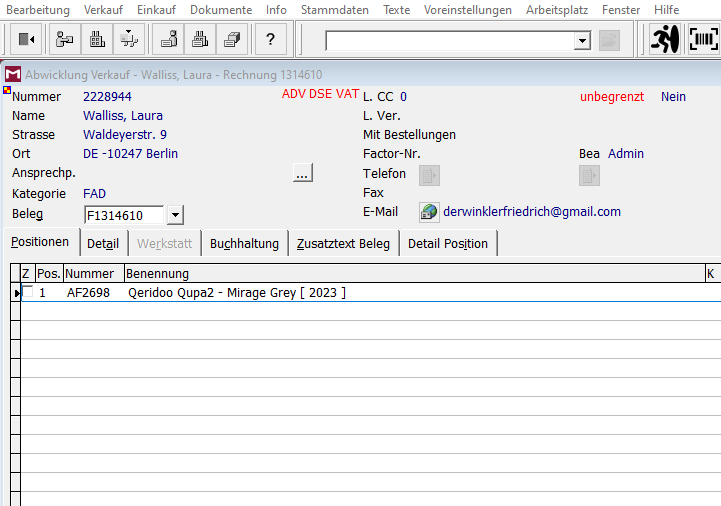Open the Fenster menu
Screen dimensions: 721x506
coord(621,10)
